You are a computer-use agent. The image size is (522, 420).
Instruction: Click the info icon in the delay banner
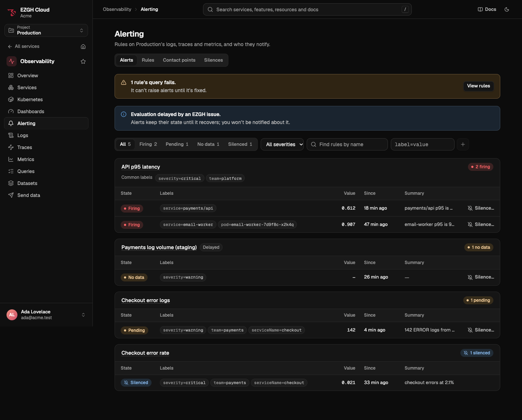[x=124, y=115]
